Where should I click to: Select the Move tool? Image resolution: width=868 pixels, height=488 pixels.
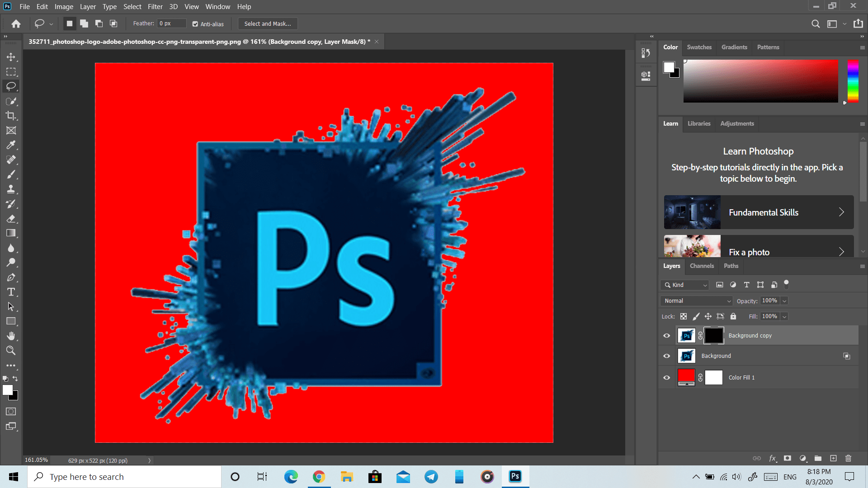pyautogui.click(x=11, y=57)
